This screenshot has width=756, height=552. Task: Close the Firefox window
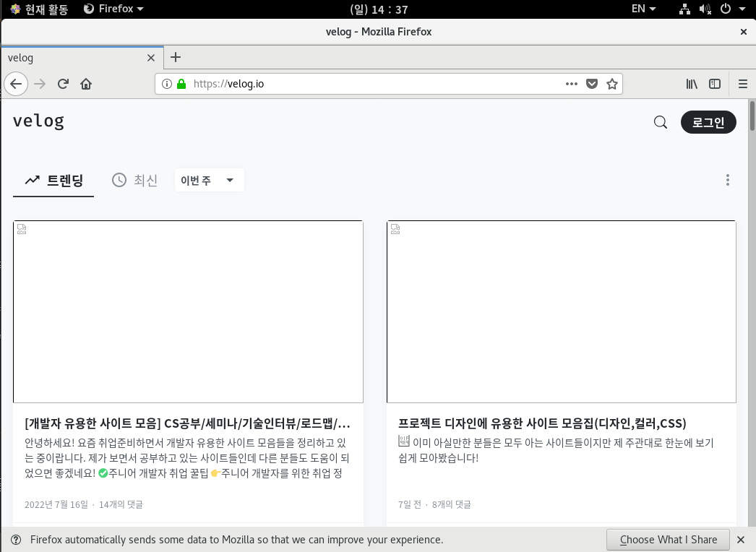click(x=744, y=32)
